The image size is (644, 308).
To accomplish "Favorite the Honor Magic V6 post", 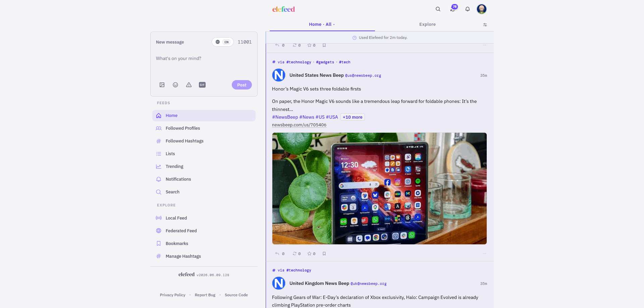I will pos(311,254).
